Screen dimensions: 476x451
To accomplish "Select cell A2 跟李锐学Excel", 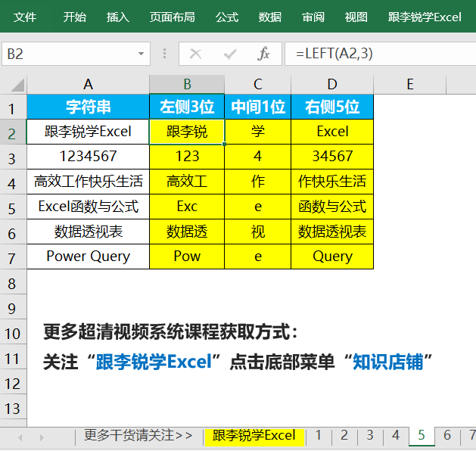I will point(88,132).
